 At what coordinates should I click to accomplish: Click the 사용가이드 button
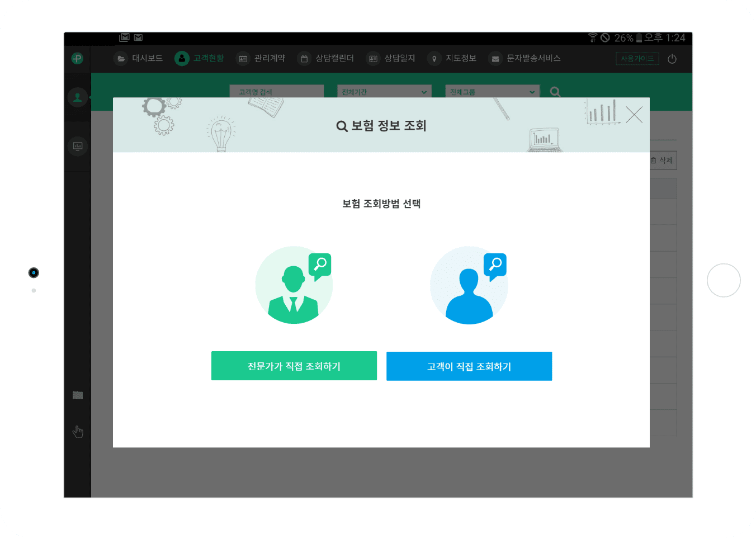(x=637, y=59)
